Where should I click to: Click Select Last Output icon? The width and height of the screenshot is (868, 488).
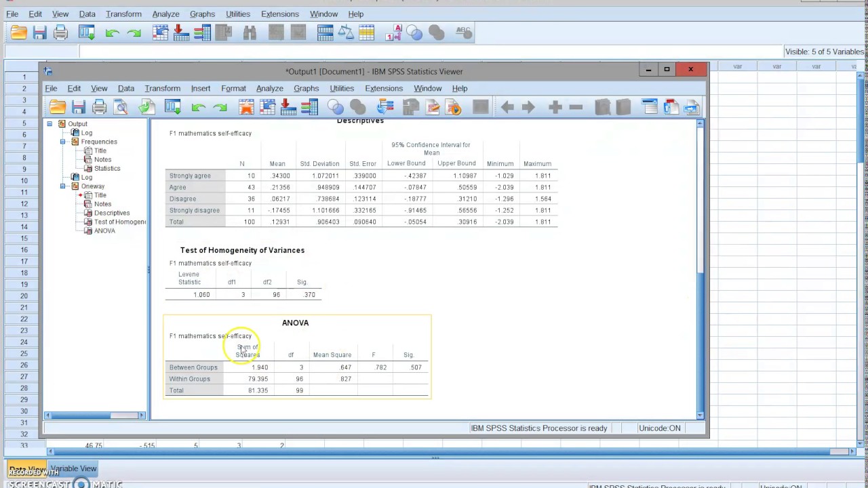tap(385, 107)
